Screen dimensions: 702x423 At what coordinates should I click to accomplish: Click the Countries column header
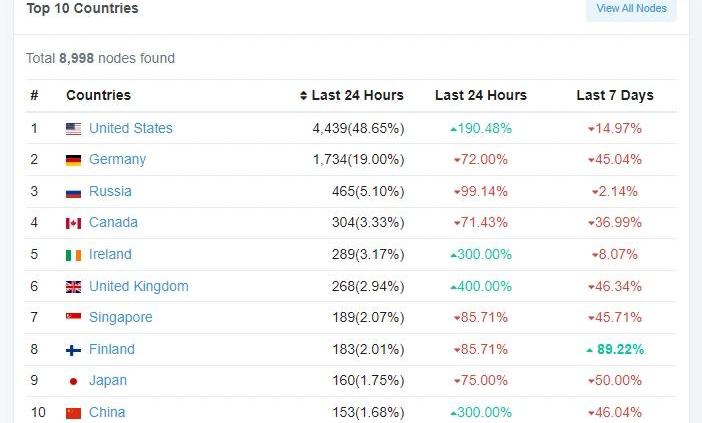coord(98,95)
